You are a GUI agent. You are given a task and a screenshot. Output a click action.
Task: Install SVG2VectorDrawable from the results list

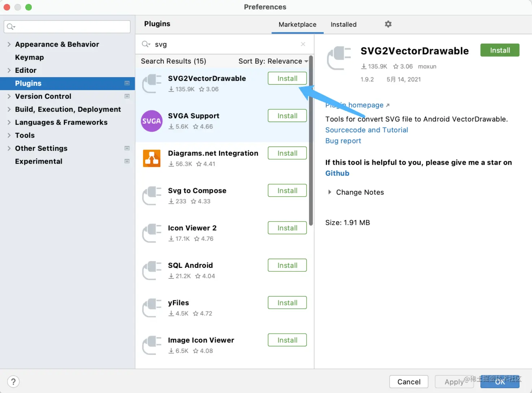(x=287, y=79)
